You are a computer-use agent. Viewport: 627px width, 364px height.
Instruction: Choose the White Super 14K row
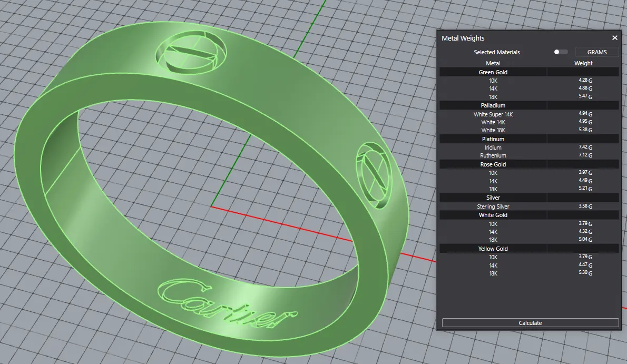pos(493,114)
